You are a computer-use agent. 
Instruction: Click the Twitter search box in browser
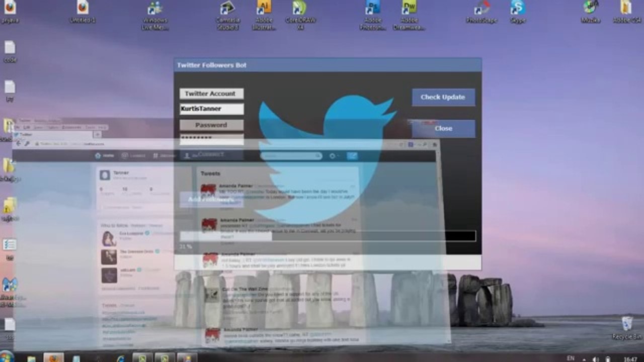pyautogui.click(x=291, y=156)
